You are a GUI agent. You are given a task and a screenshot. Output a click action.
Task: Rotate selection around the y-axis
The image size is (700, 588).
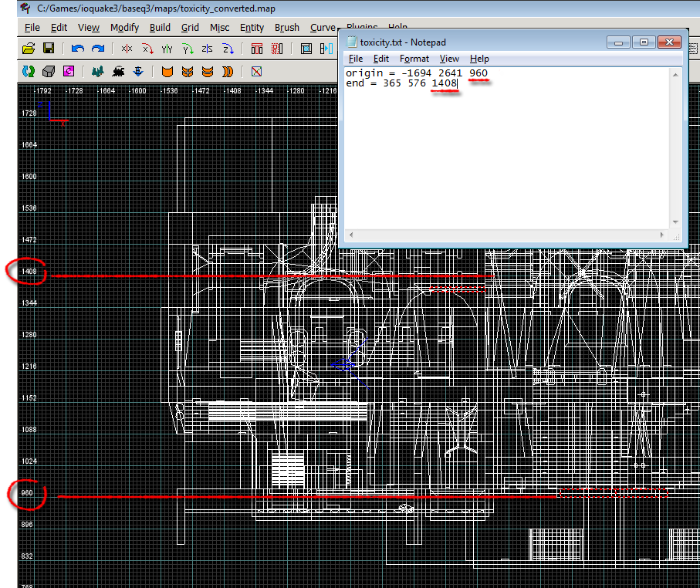pos(188,49)
